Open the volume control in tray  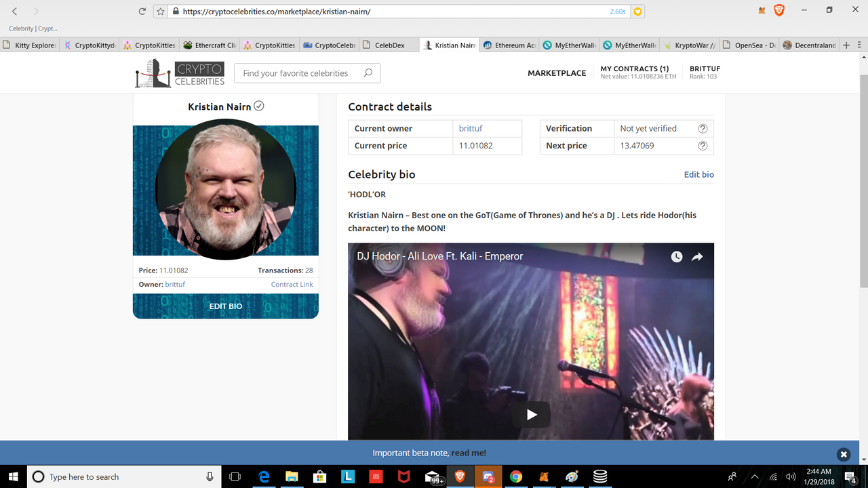click(x=791, y=476)
